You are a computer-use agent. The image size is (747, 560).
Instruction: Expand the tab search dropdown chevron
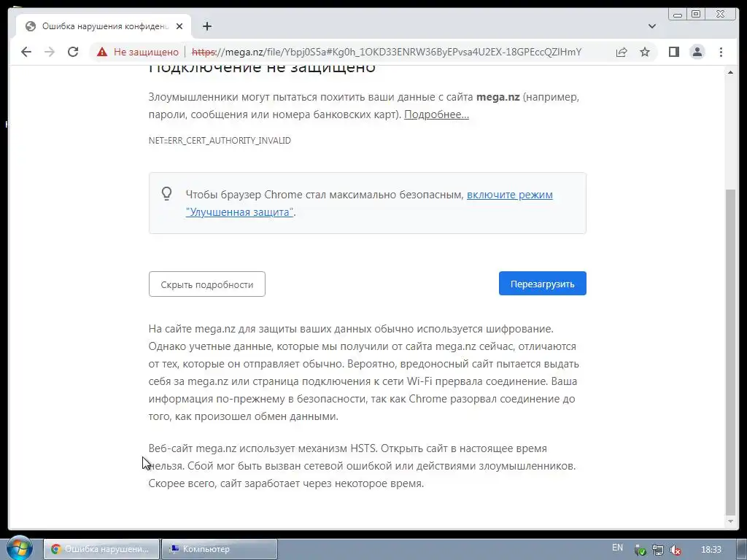coord(652,26)
